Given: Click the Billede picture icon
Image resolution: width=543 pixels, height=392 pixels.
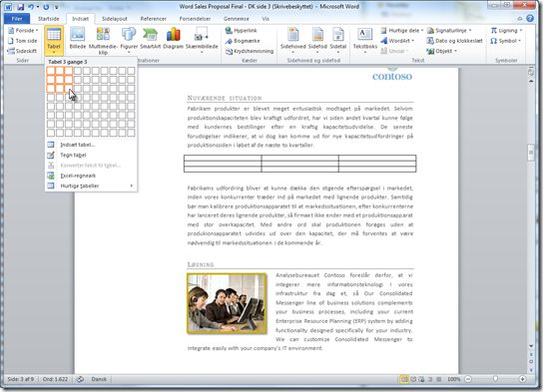Looking at the screenshot, I should [x=78, y=39].
